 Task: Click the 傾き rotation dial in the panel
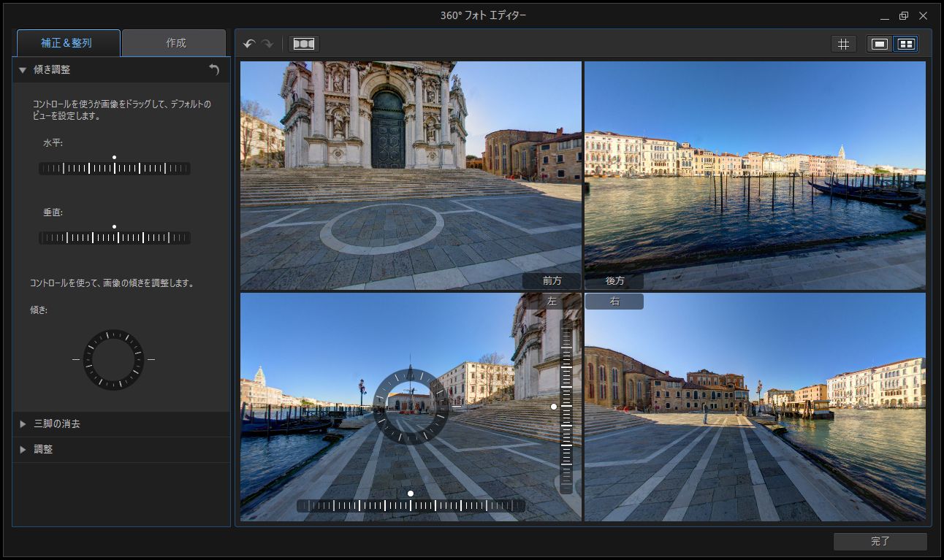[113, 359]
